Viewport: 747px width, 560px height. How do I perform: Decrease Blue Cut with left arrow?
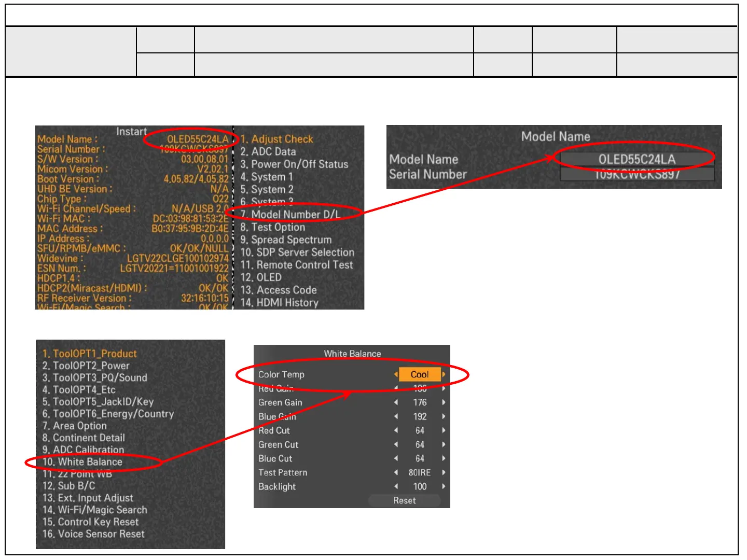tap(396, 458)
